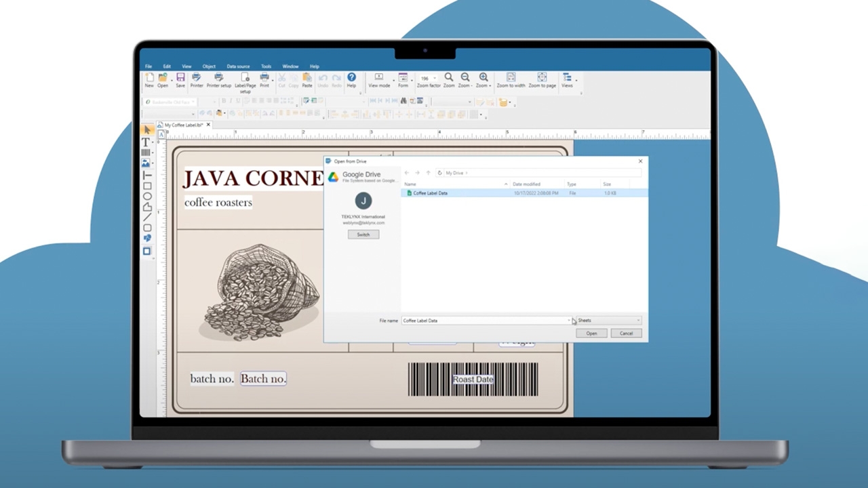Click the Switch account button
Screen dimensions: 868x488
click(363, 235)
